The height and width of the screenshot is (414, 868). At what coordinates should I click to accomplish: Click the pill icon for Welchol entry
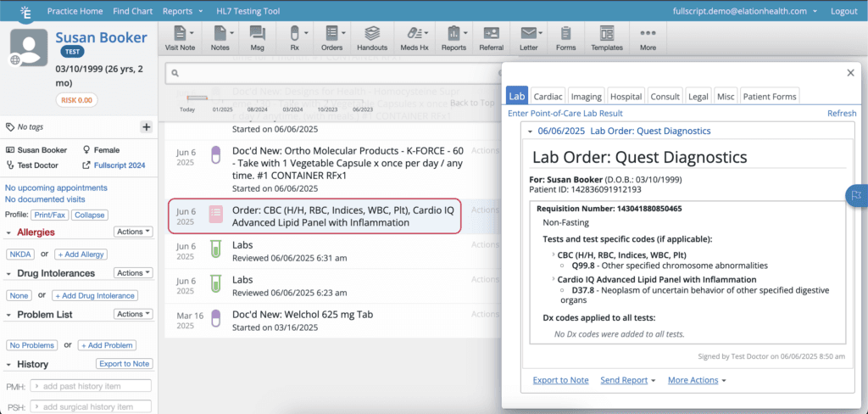point(216,319)
